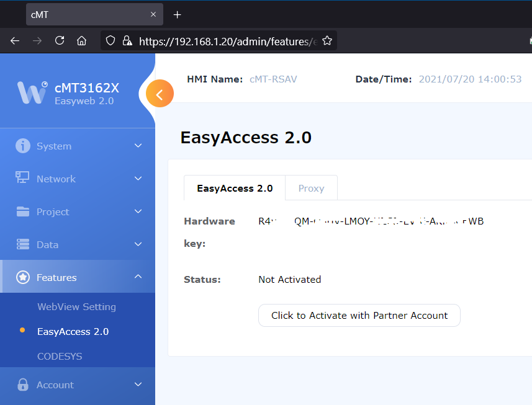Reload the page in browser
532x405 pixels.
(60, 41)
